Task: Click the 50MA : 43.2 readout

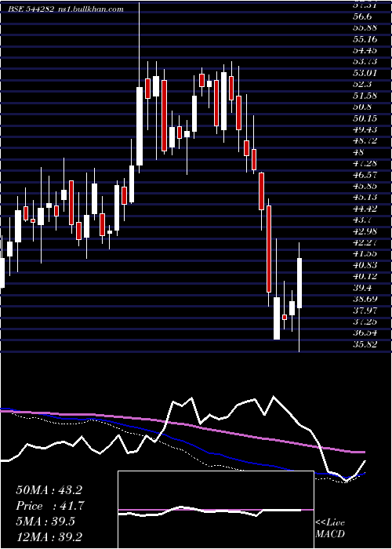Action: [49, 490]
